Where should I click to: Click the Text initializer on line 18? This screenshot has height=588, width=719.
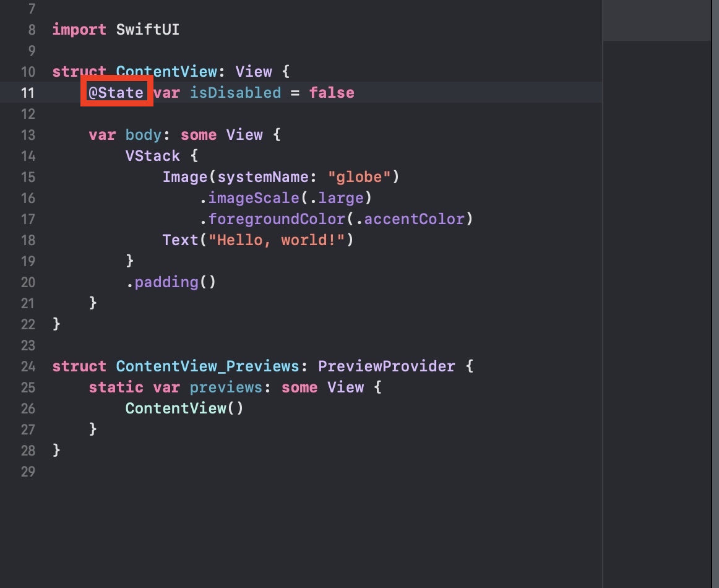[x=180, y=240]
